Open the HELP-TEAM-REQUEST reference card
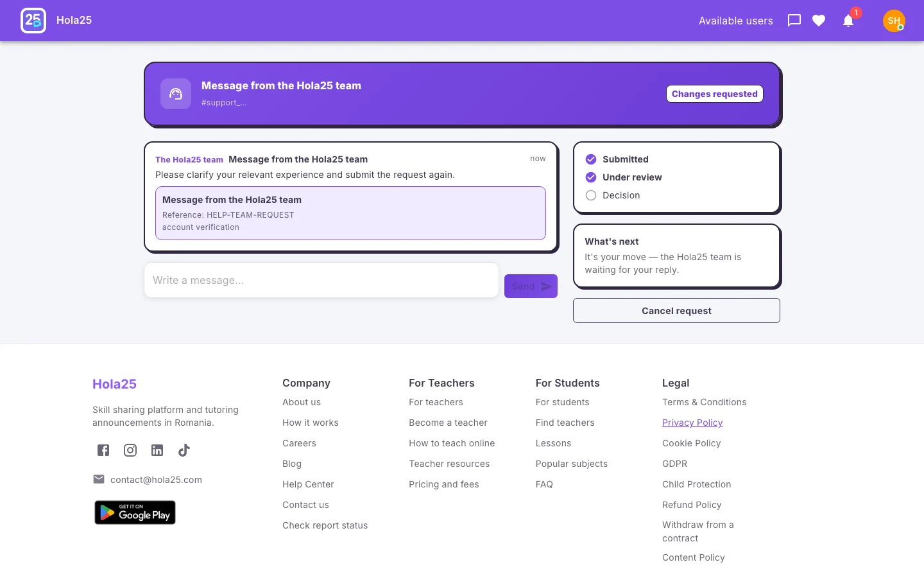 (350, 213)
